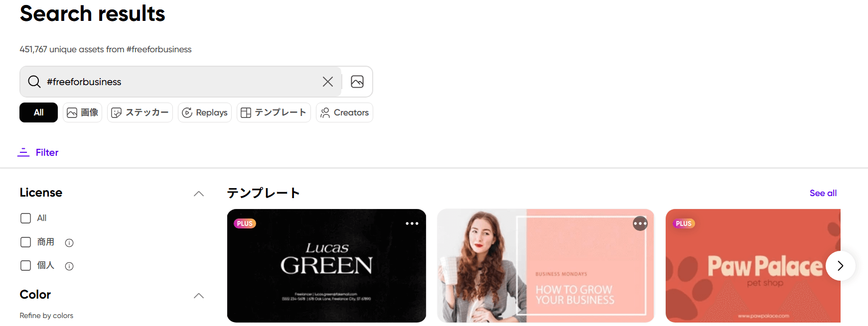The width and height of the screenshot is (868, 326).
Task: Open the Filter options icon
Action: (x=23, y=152)
